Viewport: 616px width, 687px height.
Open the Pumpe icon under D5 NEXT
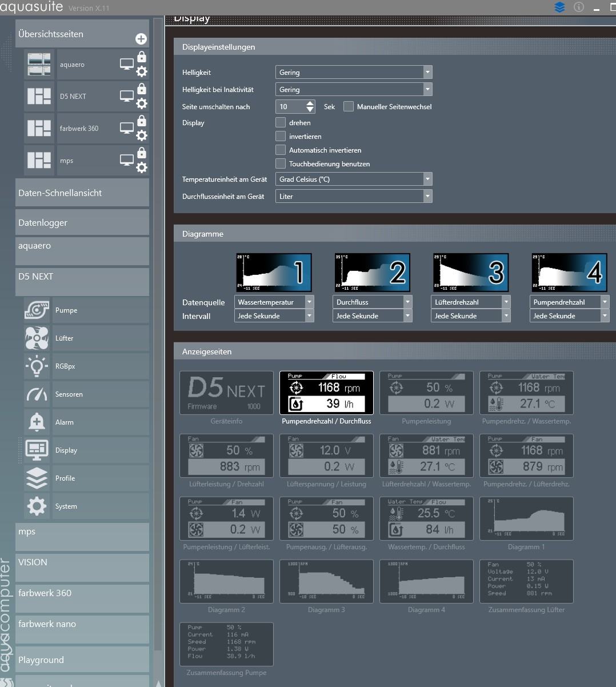[x=37, y=310]
